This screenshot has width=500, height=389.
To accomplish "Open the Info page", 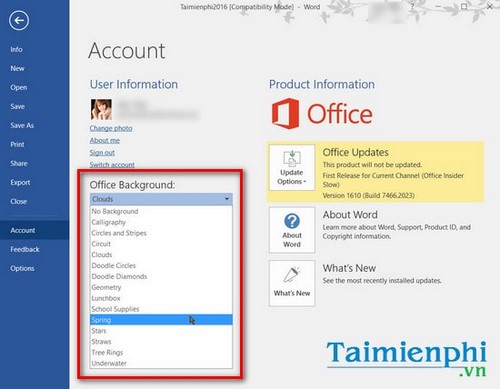I will point(16,49).
